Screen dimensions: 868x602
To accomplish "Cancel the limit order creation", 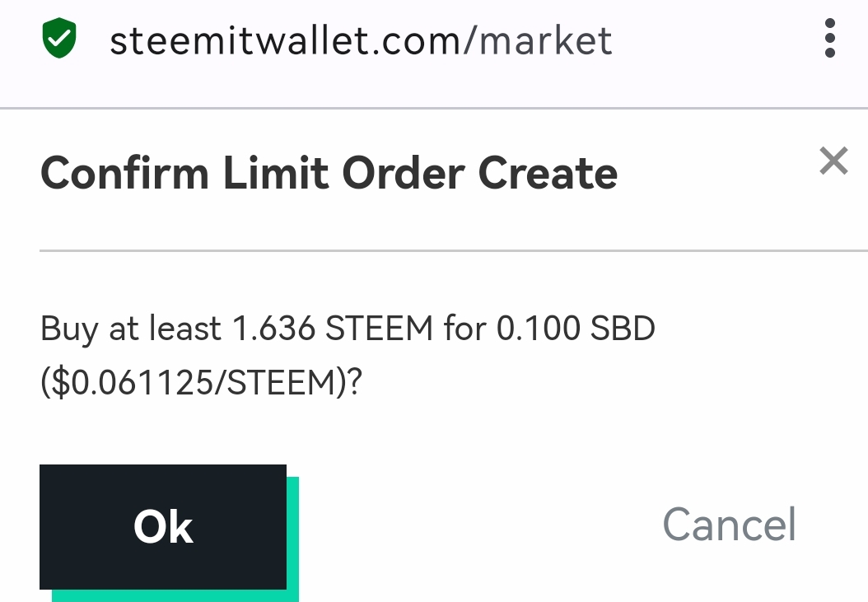I will pyautogui.click(x=729, y=525).
